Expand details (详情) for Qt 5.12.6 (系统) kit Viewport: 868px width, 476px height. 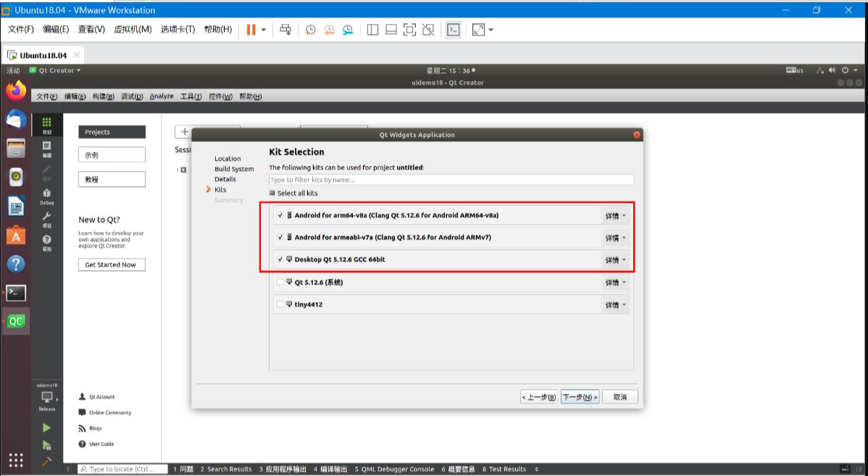(x=615, y=283)
